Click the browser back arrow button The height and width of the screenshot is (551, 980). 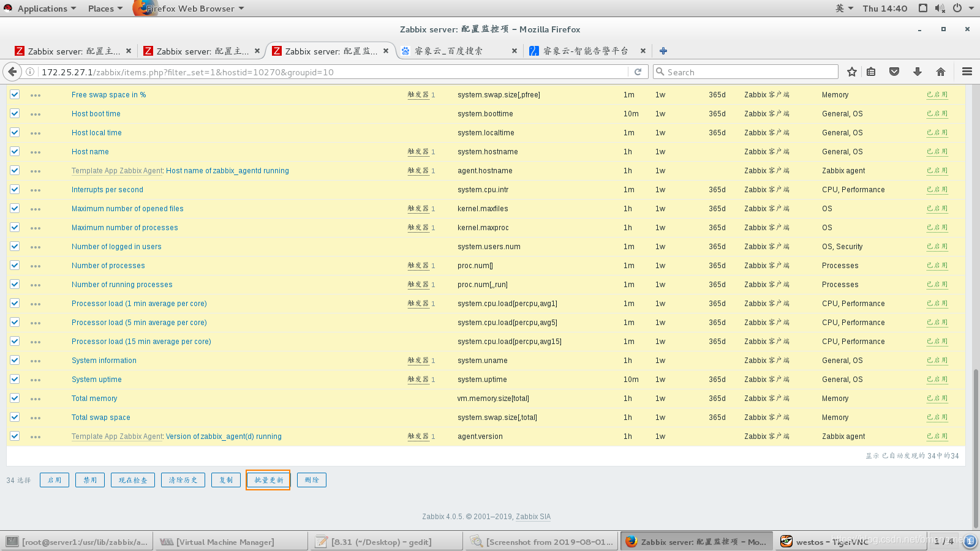pyautogui.click(x=12, y=72)
